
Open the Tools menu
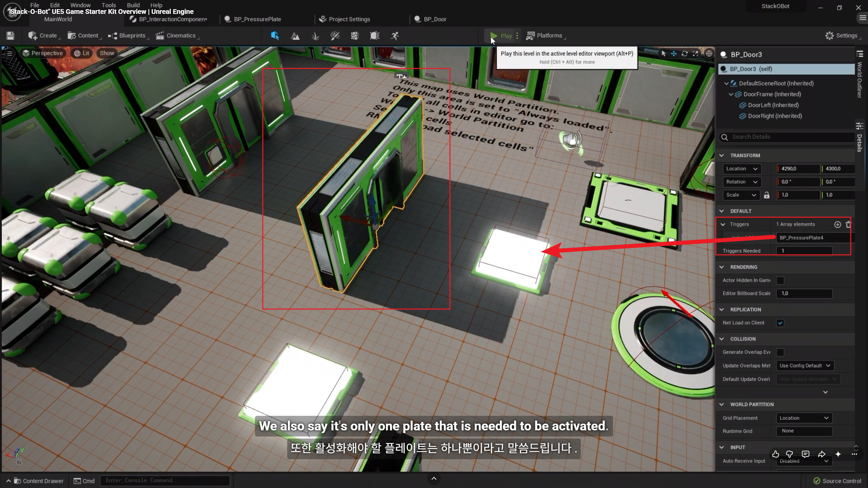pos(108,5)
